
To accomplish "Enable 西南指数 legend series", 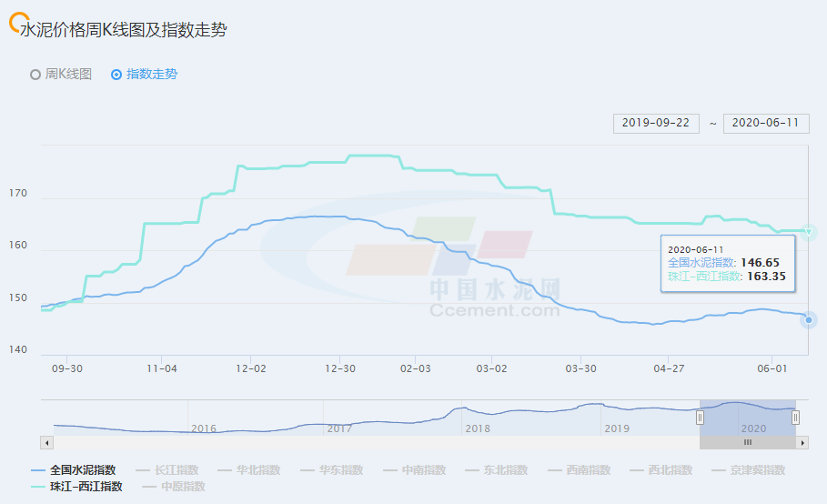I will coord(580,470).
